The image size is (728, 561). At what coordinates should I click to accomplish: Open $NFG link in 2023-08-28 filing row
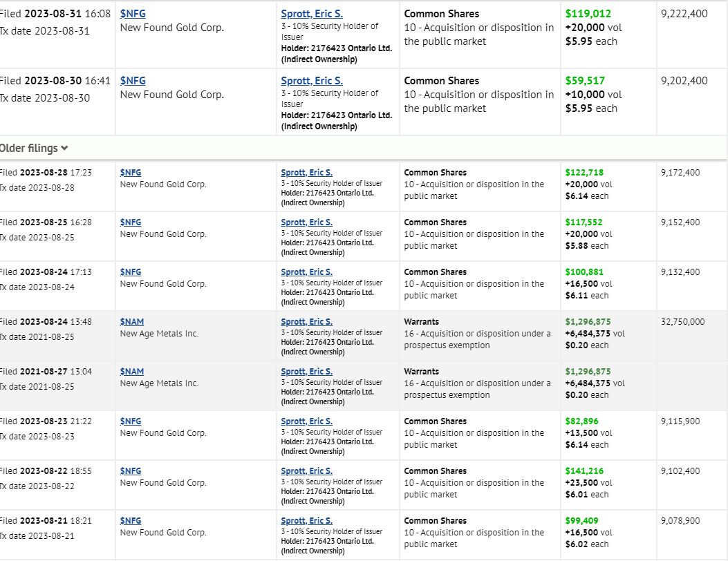click(131, 173)
